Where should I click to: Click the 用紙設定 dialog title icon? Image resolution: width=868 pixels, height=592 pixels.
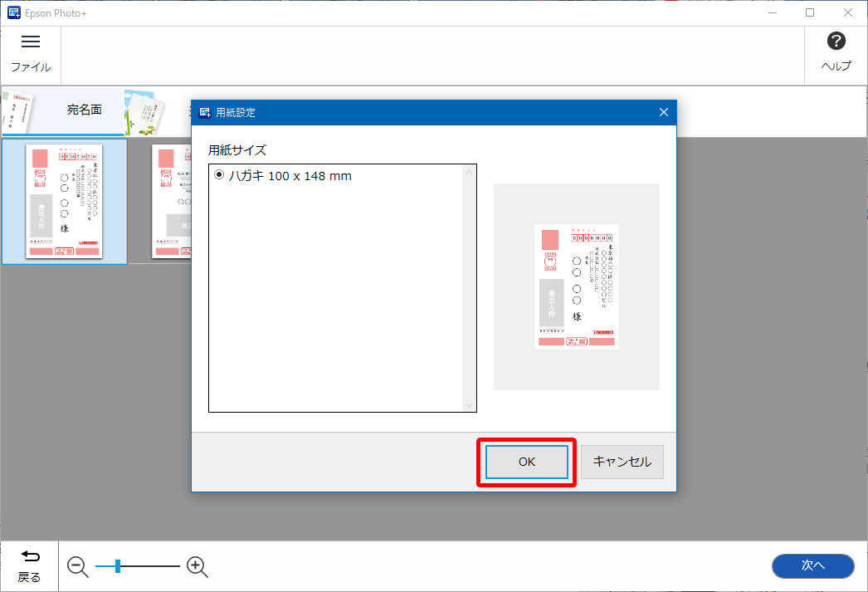coord(205,112)
